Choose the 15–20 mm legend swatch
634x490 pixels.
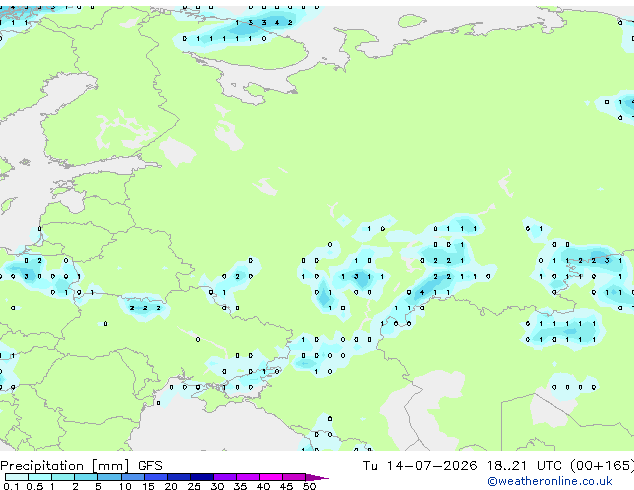tap(155, 477)
